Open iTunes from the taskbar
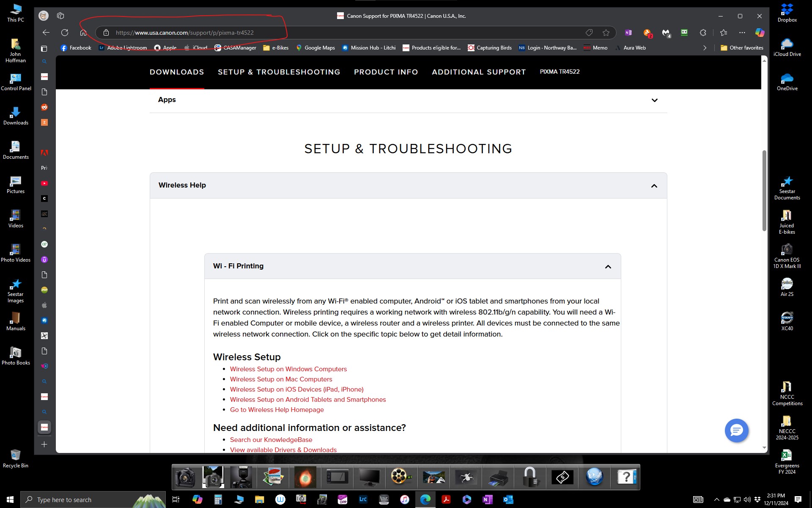The height and width of the screenshot is (508, 812). pos(405,500)
